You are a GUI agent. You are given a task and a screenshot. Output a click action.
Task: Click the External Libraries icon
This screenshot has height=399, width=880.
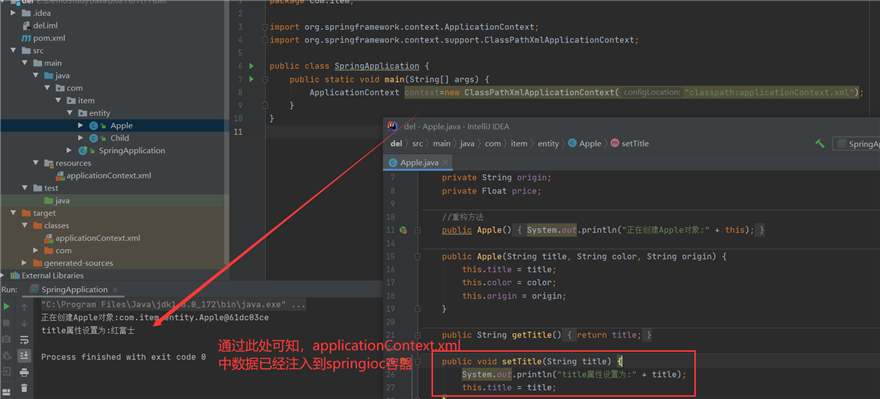pyautogui.click(x=15, y=276)
